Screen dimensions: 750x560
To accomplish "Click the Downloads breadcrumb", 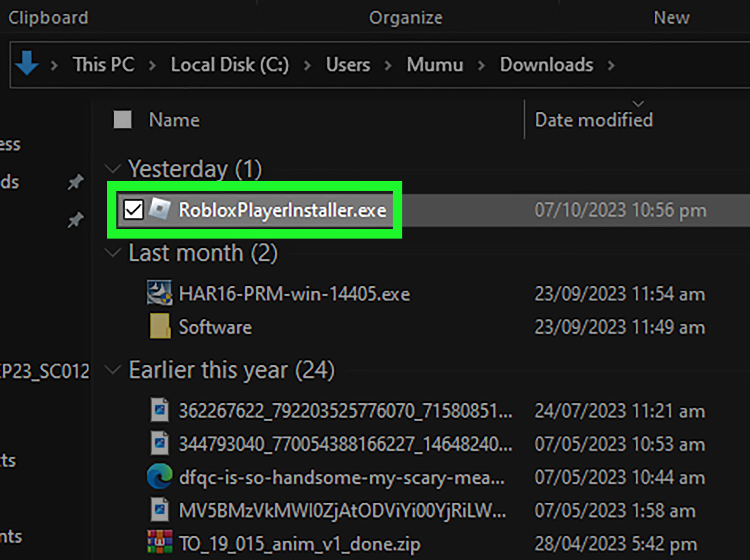I will click(x=547, y=64).
